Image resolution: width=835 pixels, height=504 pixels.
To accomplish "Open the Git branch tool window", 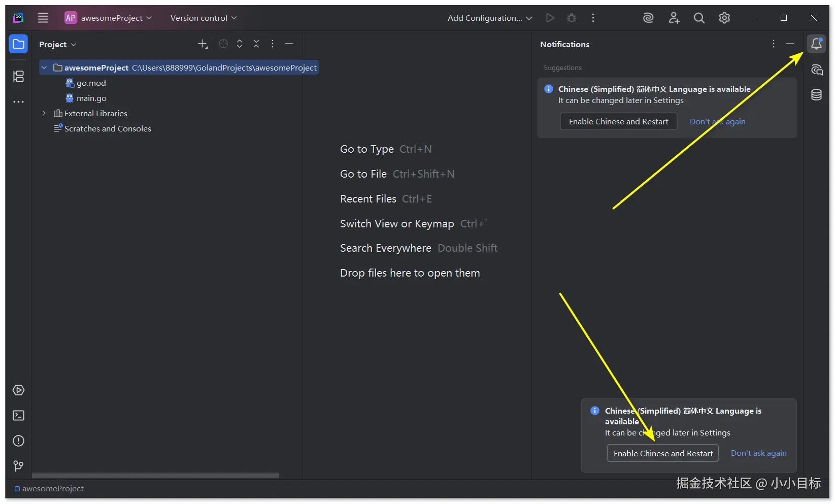I will [18, 466].
